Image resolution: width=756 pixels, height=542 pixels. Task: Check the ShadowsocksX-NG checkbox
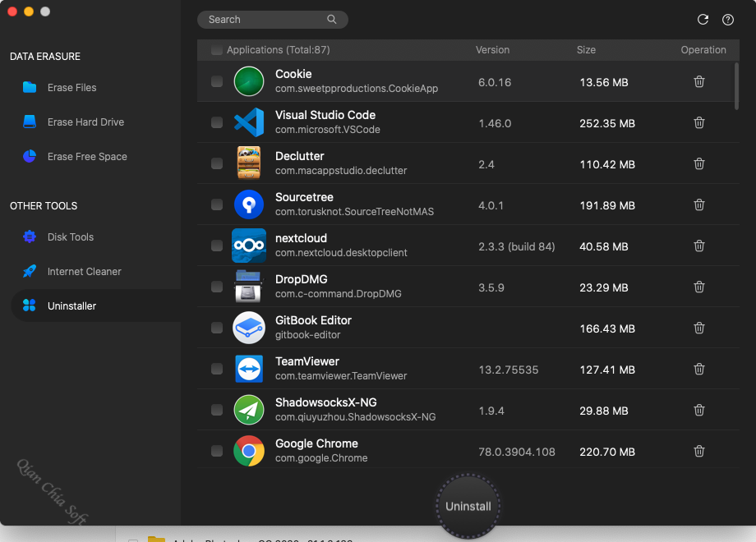[217, 410]
